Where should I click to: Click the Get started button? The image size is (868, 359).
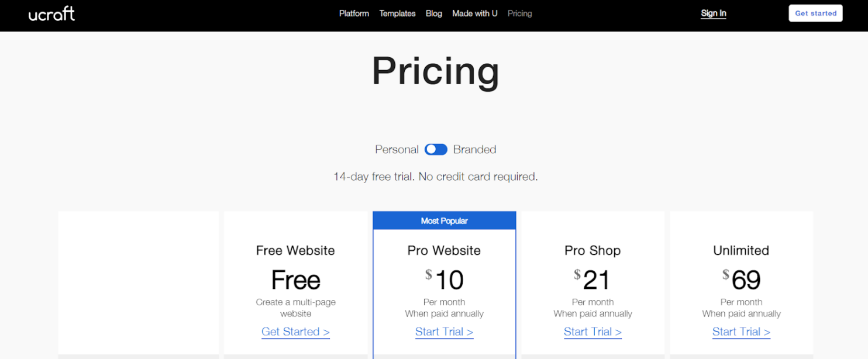click(815, 13)
